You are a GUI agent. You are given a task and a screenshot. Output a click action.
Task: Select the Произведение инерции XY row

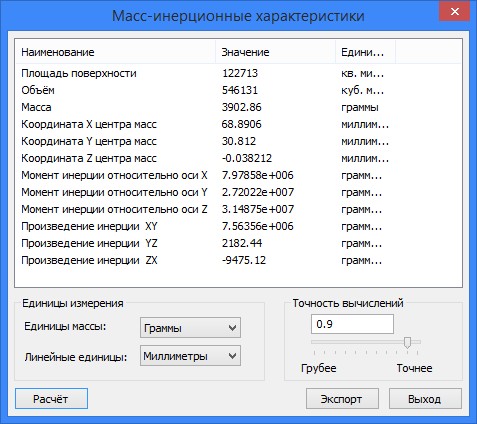pyautogui.click(x=239, y=226)
